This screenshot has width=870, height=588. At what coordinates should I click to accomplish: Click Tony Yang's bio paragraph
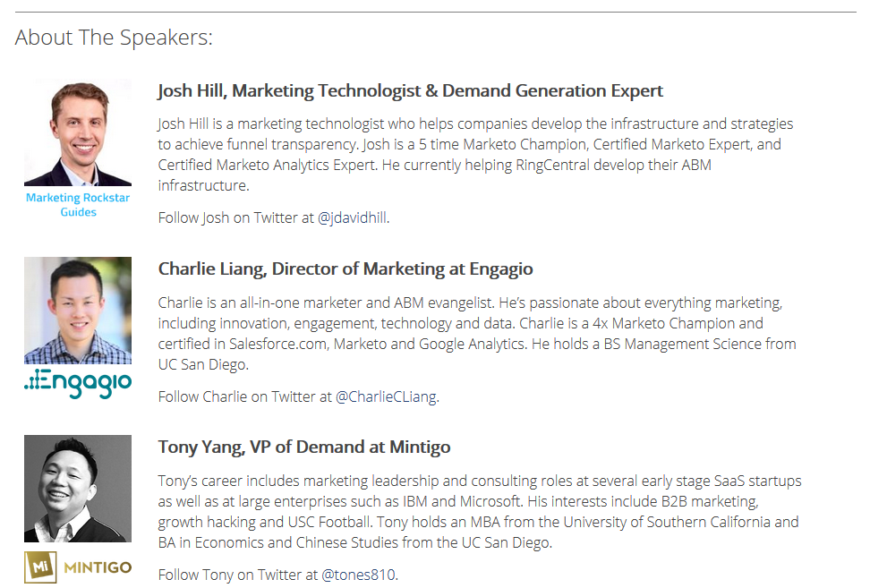click(x=480, y=511)
